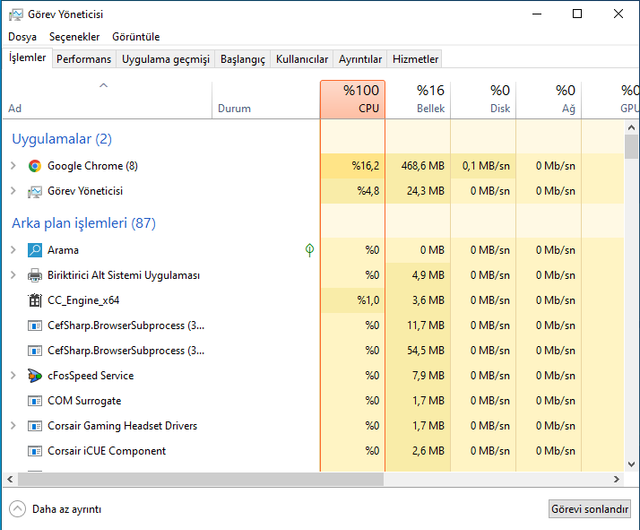Click the vertical scrollbar of the process list
640x530 pixels.
pos(631,300)
